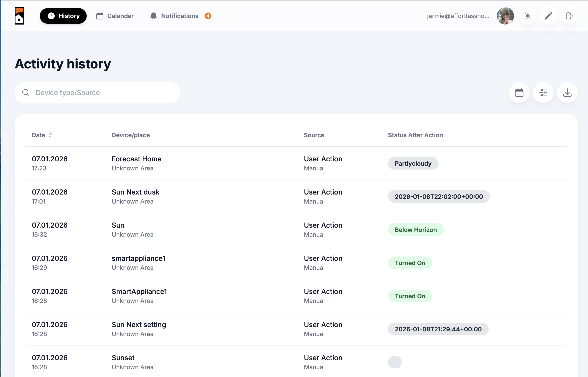
Task: Click the Below Horizon status badge
Action: pos(416,230)
